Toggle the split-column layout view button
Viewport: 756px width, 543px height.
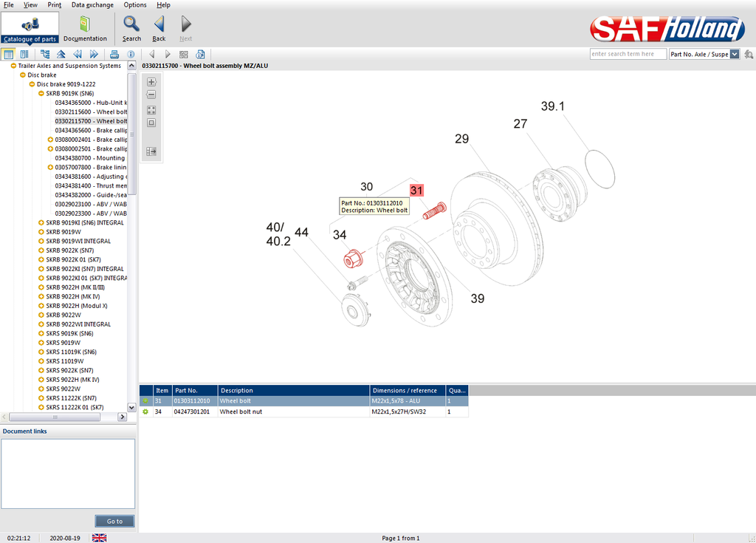24,54
